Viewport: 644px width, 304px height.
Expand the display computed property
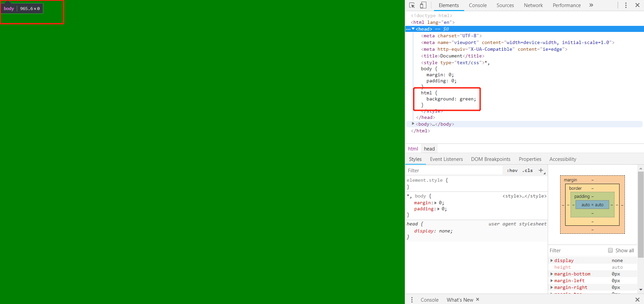click(x=551, y=260)
